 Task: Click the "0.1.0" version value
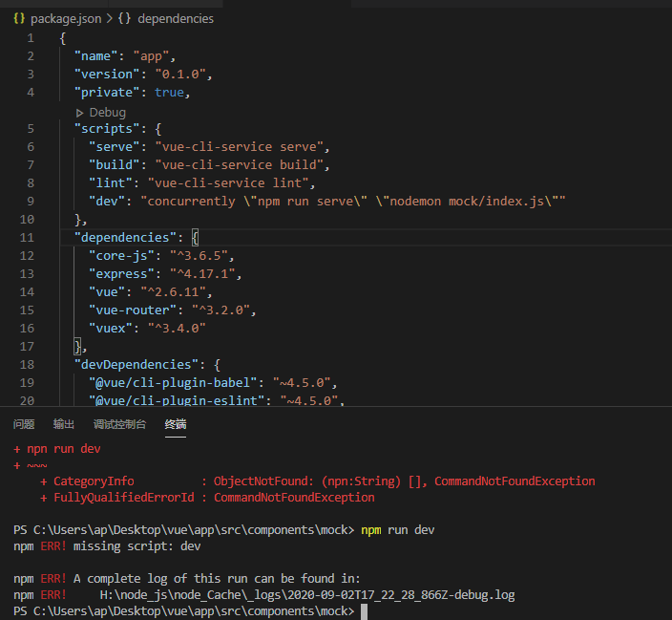(x=180, y=75)
